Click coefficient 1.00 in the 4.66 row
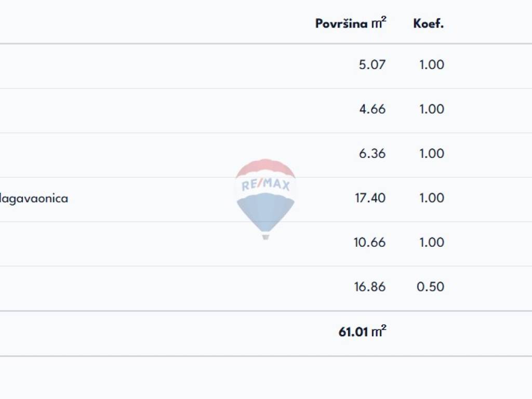 (x=432, y=109)
